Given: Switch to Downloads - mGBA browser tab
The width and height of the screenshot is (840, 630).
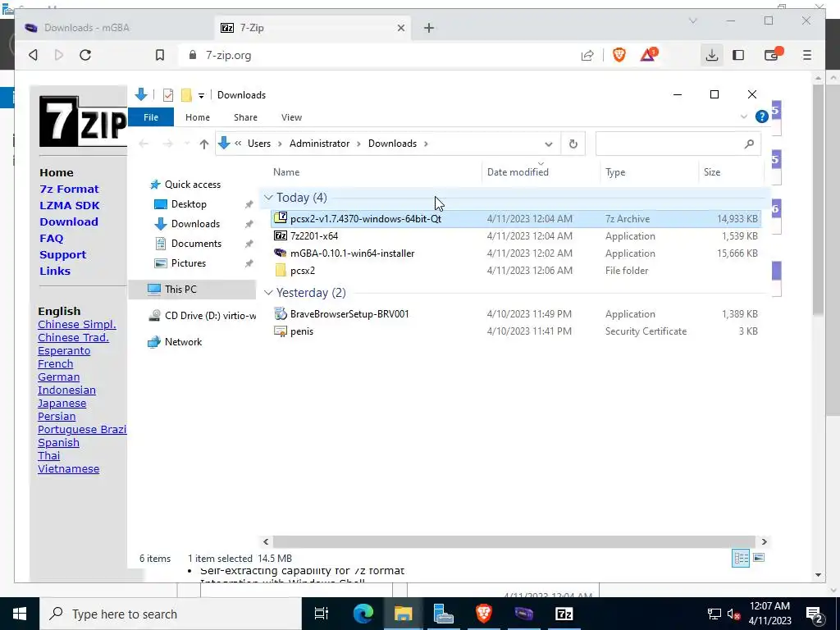Looking at the screenshot, I should pyautogui.click(x=113, y=28).
